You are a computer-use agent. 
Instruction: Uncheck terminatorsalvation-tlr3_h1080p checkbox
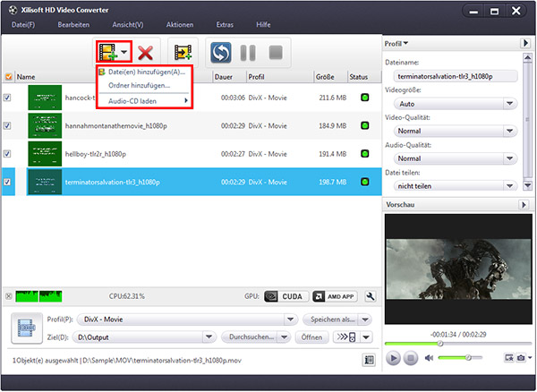click(x=7, y=182)
